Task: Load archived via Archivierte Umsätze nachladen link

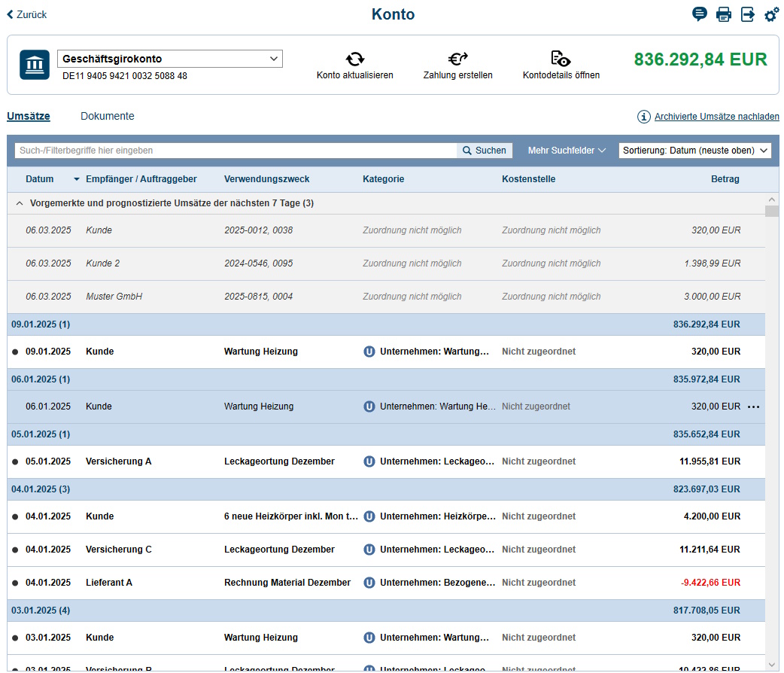Action: [x=716, y=117]
